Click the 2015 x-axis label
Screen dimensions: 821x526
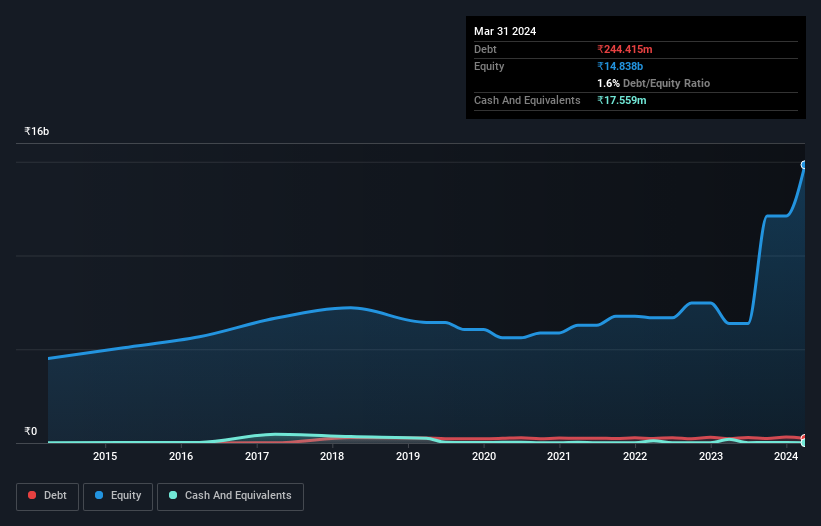point(105,456)
